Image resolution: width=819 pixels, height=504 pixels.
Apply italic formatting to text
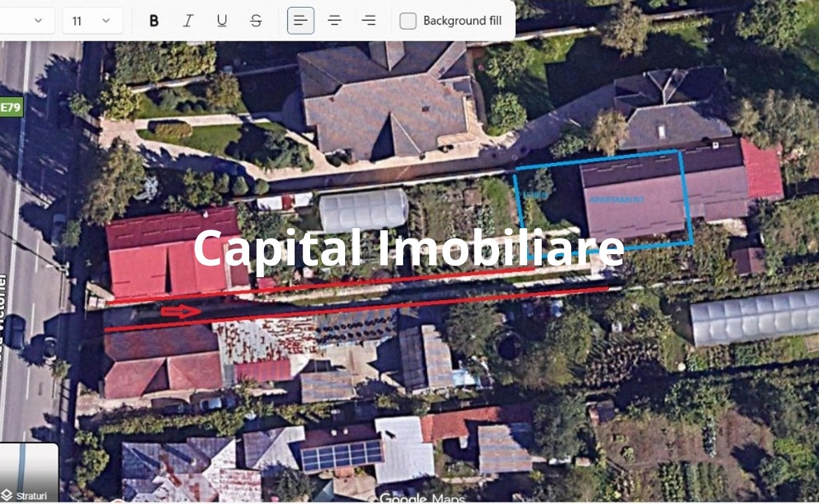click(188, 21)
